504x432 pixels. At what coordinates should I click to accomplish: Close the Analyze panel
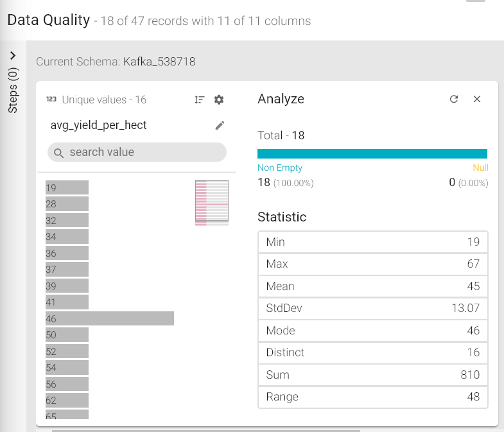coord(477,99)
